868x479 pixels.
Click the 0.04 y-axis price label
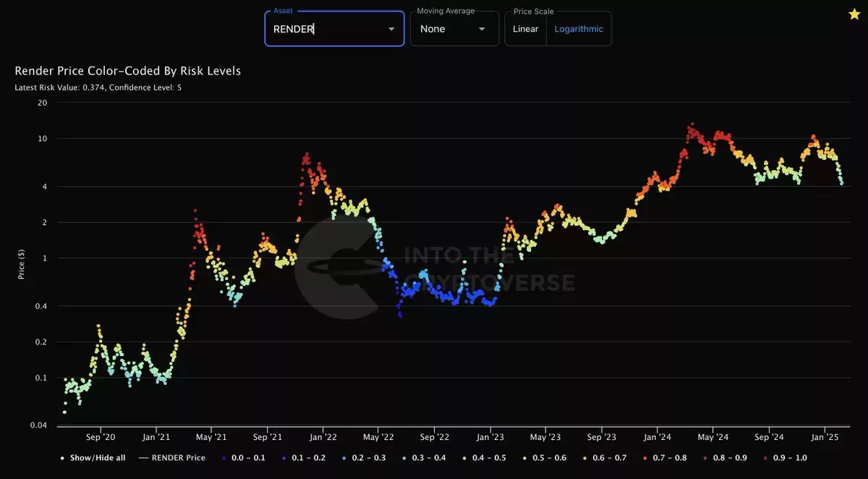(40, 426)
